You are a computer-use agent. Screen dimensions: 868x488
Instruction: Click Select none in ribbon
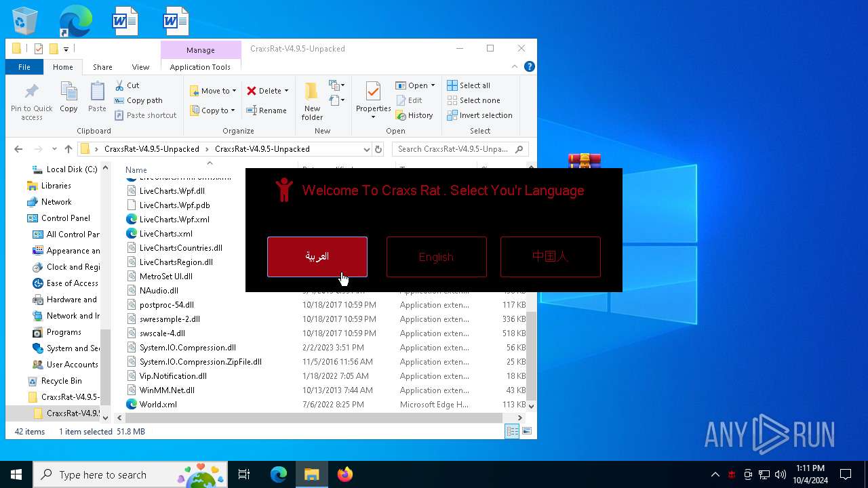click(473, 100)
